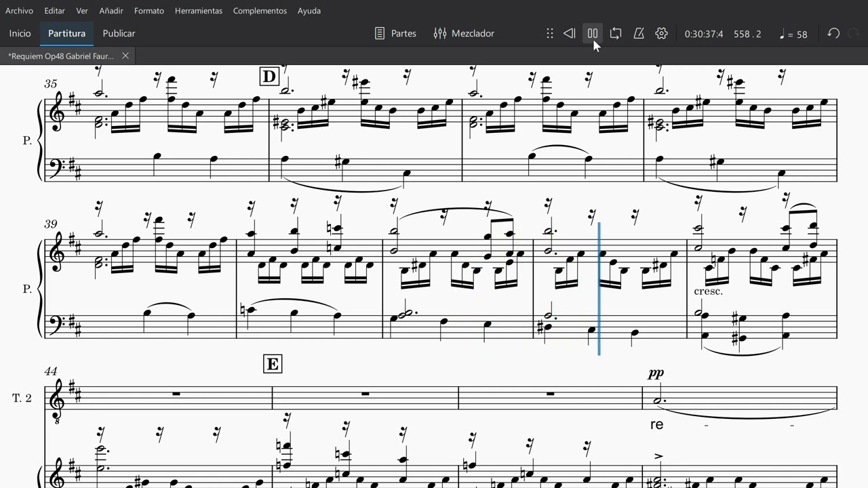Click the measure position 558 . 2
The width and height of the screenshot is (868, 488).
747,34
